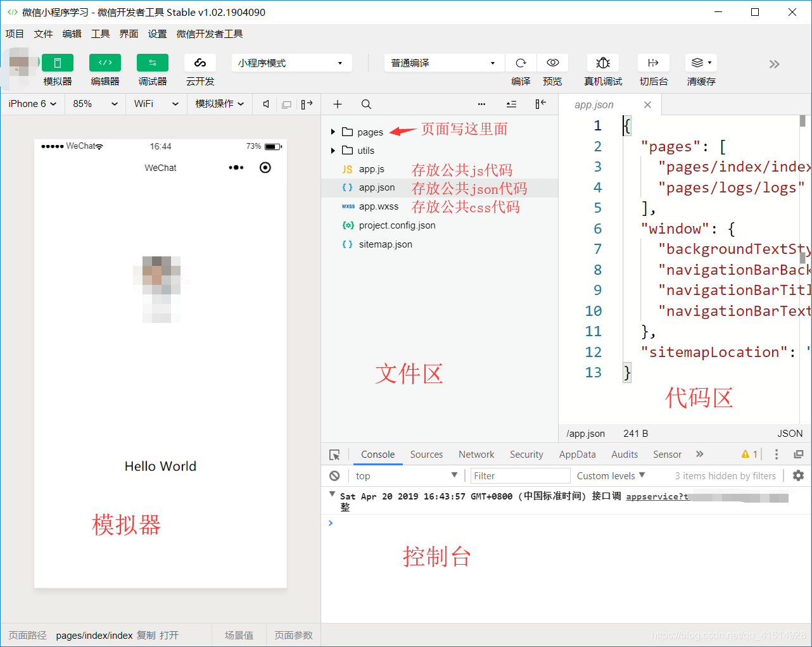Open the app.js file
The height and width of the screenshot is (647, 812).
coord(371,169)
